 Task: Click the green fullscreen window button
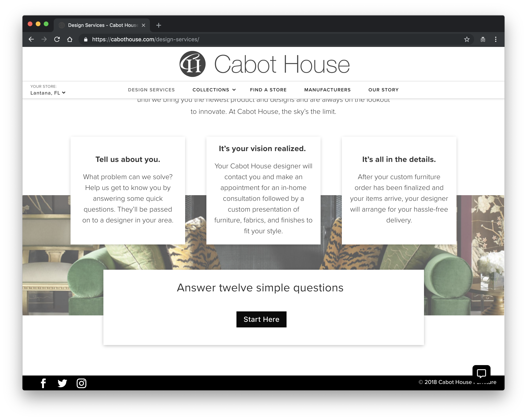pyautogui.click(x=46, y=24)
